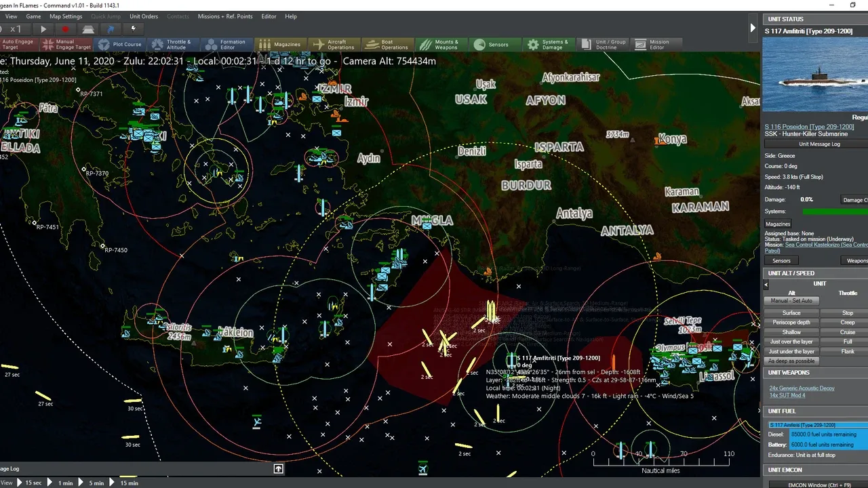Select Periscope depth altitude preset
This screenshot has height=488, width=868.
coord(791,323)
